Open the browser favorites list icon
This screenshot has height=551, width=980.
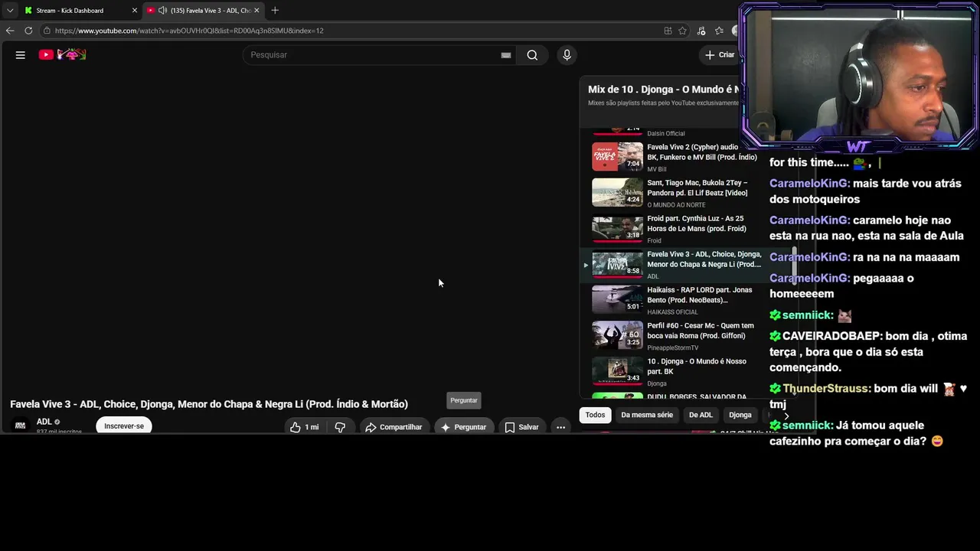point(719,31)
